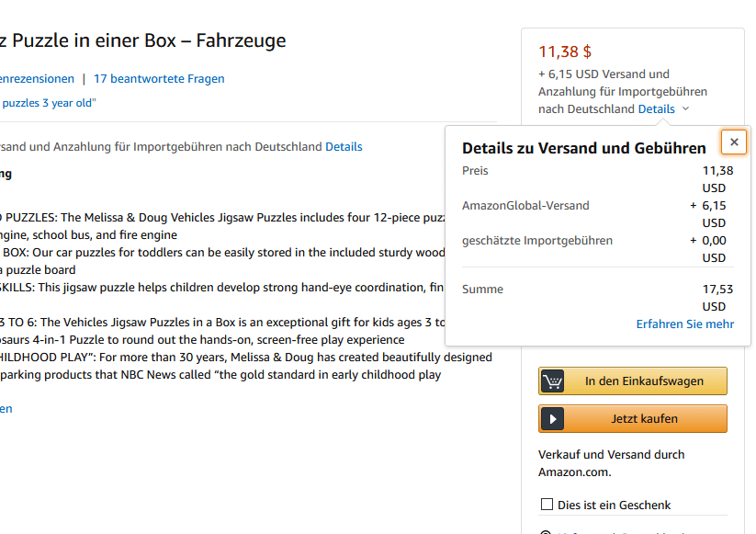
Task: Click 'Erfahren Sie mehr' in the popover
Action: tap(684, 324)
